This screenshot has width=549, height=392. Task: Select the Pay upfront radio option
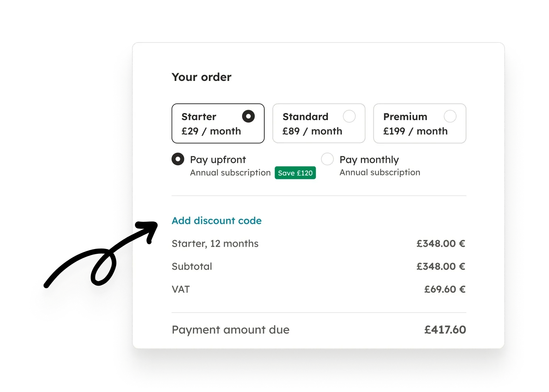[x=178, y=159]
